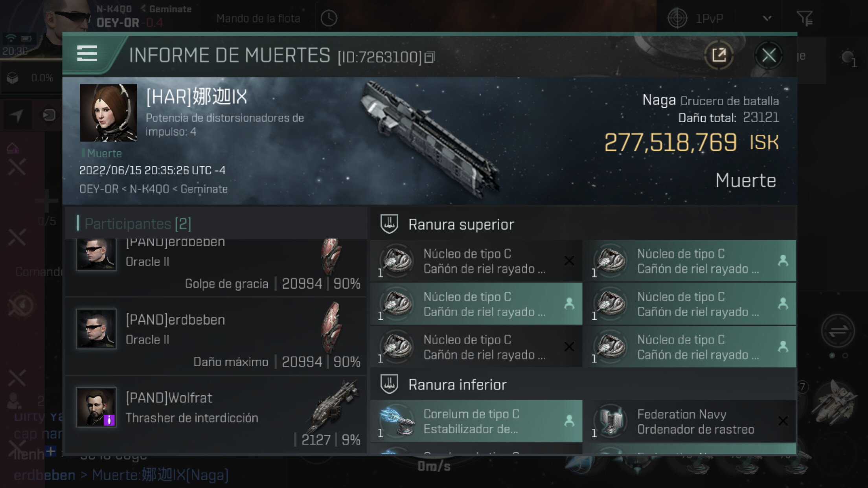
Task: Click erdbeben's Muerte link in chat
Action: click(x=160, y=475)
